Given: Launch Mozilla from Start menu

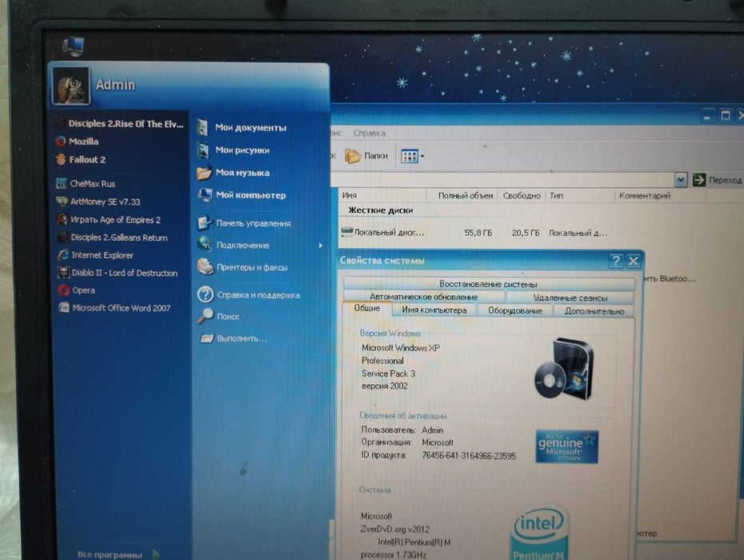Looking at the screenshot, I should click(x=78, y=142).
